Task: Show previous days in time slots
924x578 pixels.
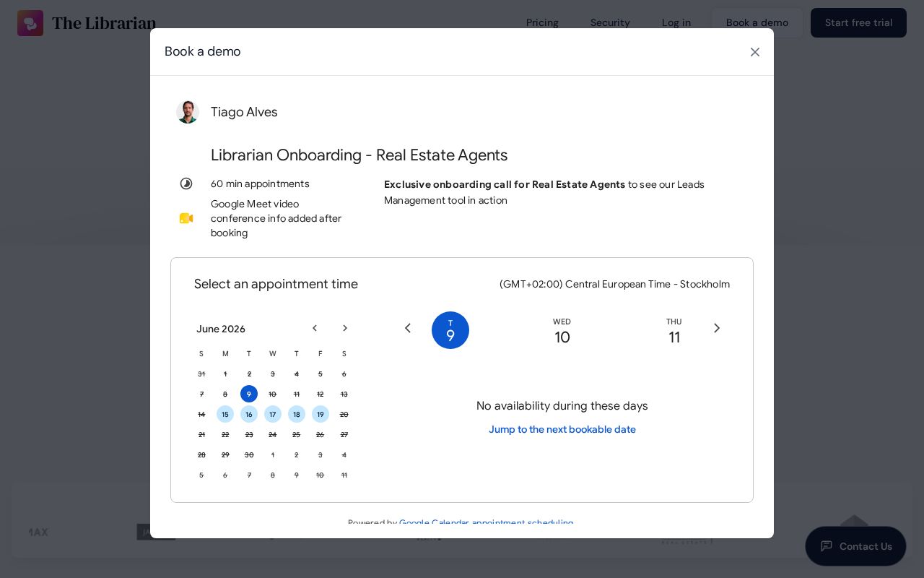Action: tap(408, 328)
